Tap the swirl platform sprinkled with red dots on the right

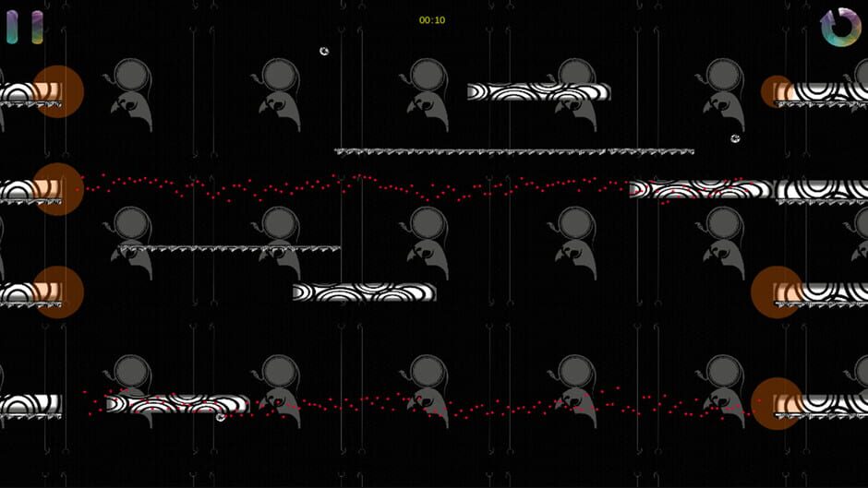[x=700, y=190]
